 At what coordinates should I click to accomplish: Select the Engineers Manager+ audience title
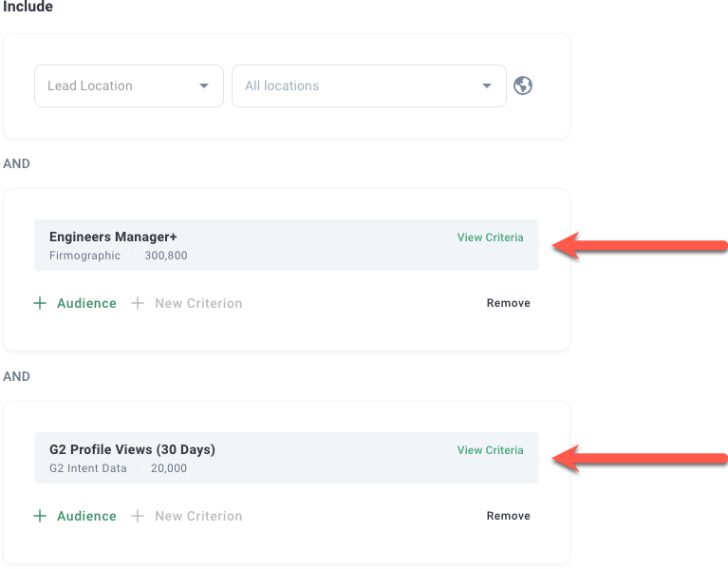[113, 237]
